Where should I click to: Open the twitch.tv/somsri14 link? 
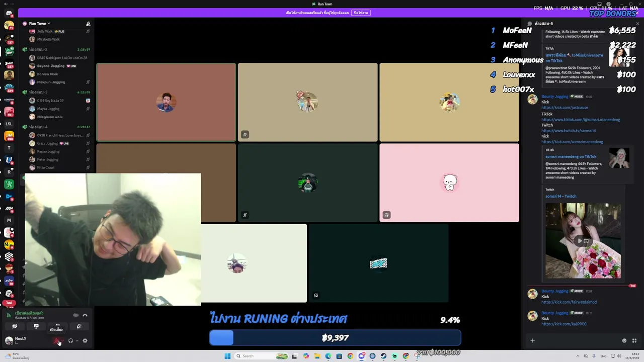pyautogui.click(x=569, y=131)
